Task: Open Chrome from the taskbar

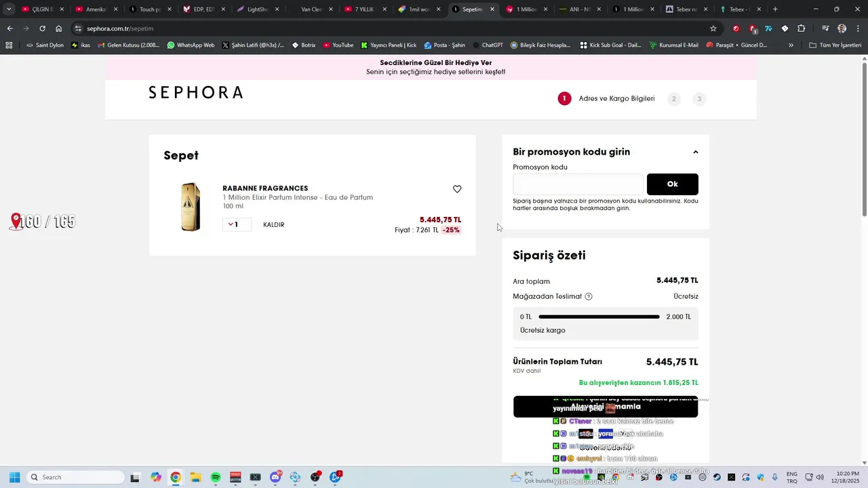Action: click(176, 477)
